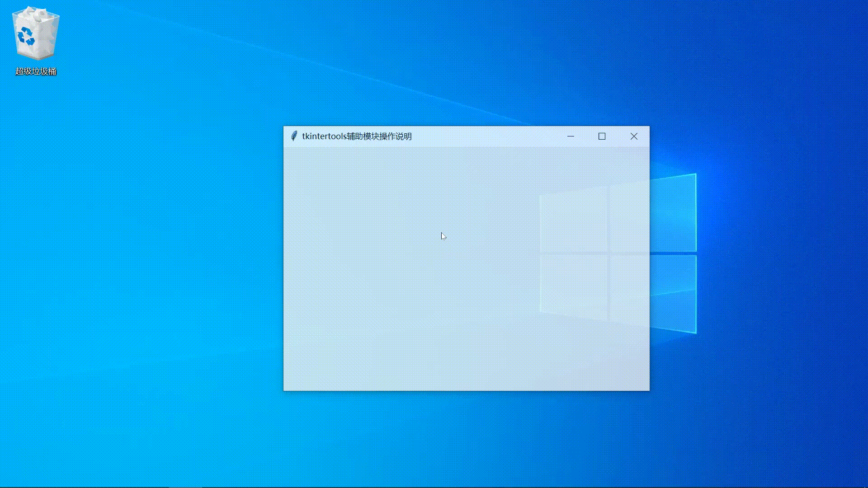
Task: Maximize the tkintertools window
Action: 602,136
